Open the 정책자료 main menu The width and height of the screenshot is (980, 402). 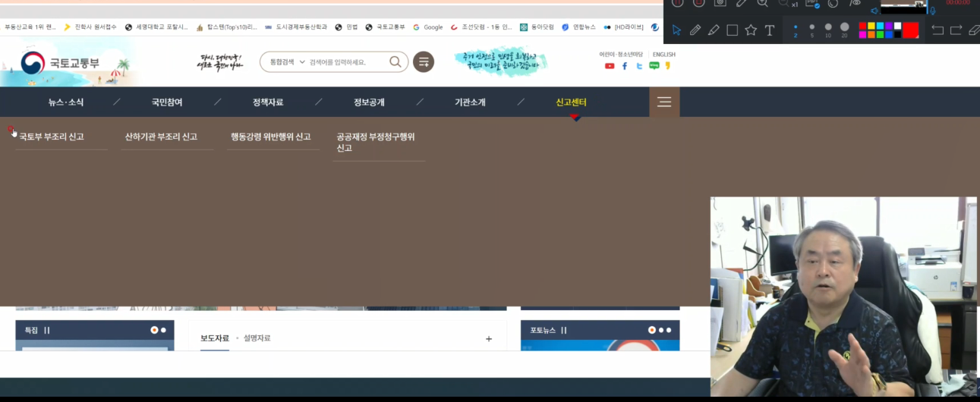[268, 102]
